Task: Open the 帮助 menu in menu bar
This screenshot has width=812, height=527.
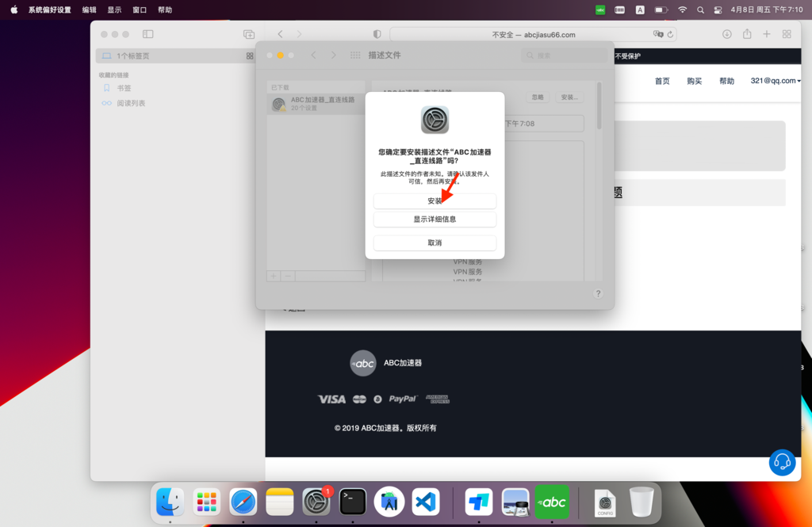Action: pos(165,10)
